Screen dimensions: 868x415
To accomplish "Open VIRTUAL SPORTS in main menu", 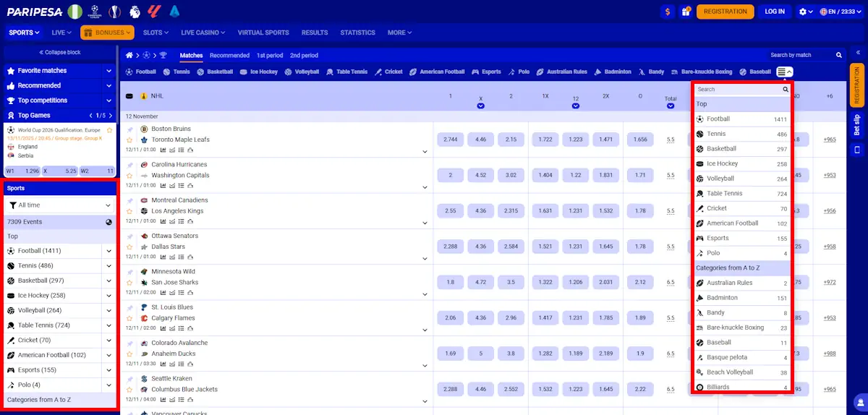I will tap(263, 33).
